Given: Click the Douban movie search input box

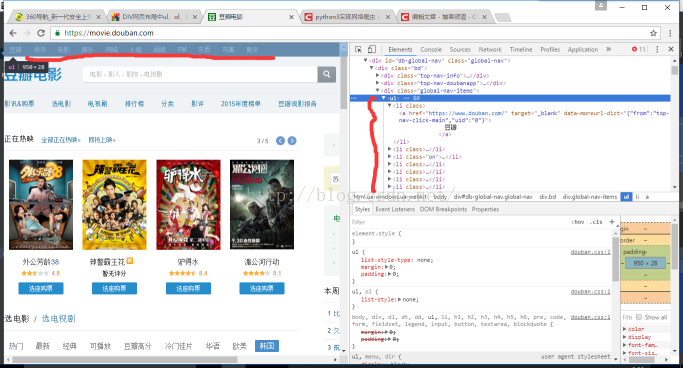Looking at the screenshot, I should point(200,74).
